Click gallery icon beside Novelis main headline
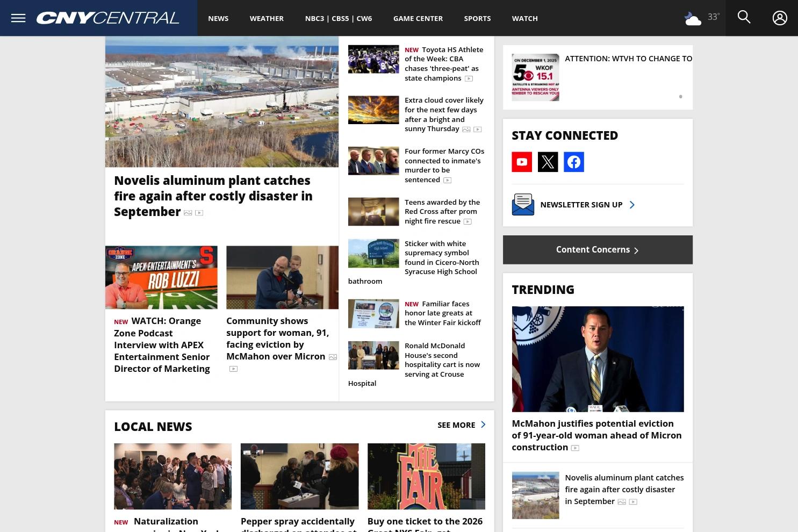Image resolution: width=798 pixels, height=532 pixels. point(188,213)
